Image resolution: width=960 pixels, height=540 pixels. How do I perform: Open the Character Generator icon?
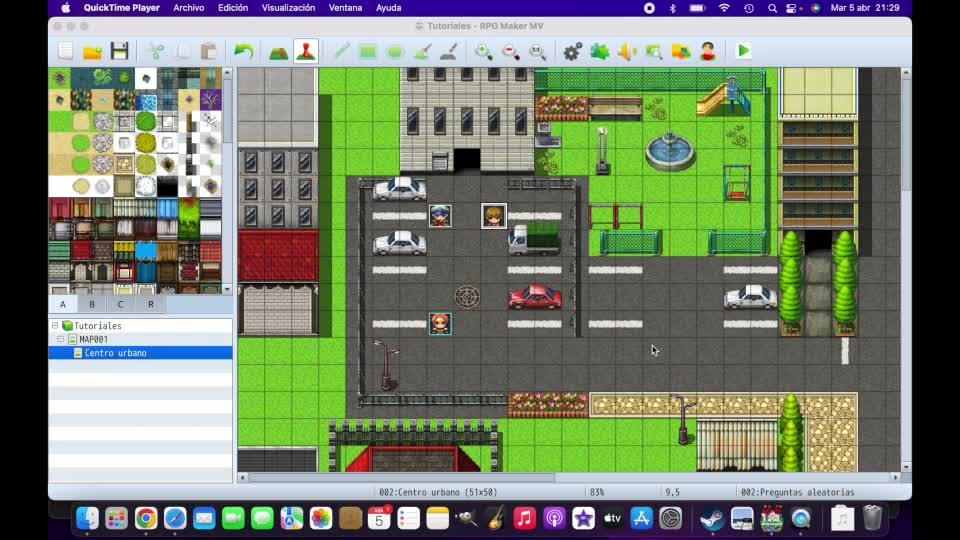708,51
